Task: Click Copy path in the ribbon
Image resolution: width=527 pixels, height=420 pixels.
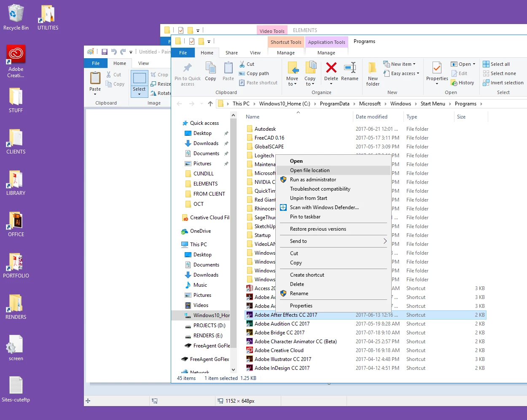Action: [254, 73]
